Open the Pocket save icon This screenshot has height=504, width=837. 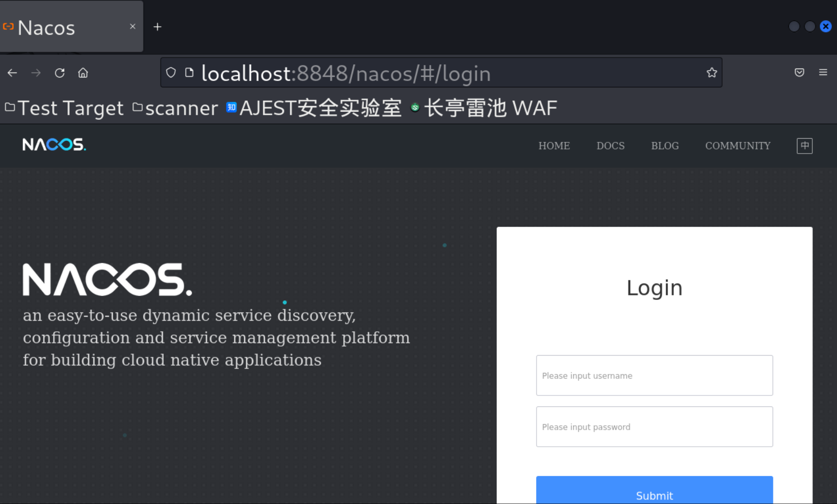pos(799,72)
